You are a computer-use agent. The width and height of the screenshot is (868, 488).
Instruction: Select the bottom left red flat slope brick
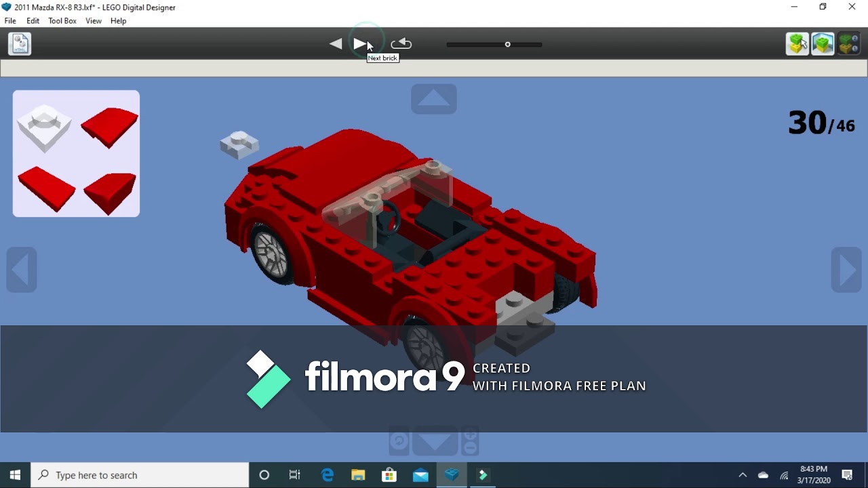[x=46, y=189]
